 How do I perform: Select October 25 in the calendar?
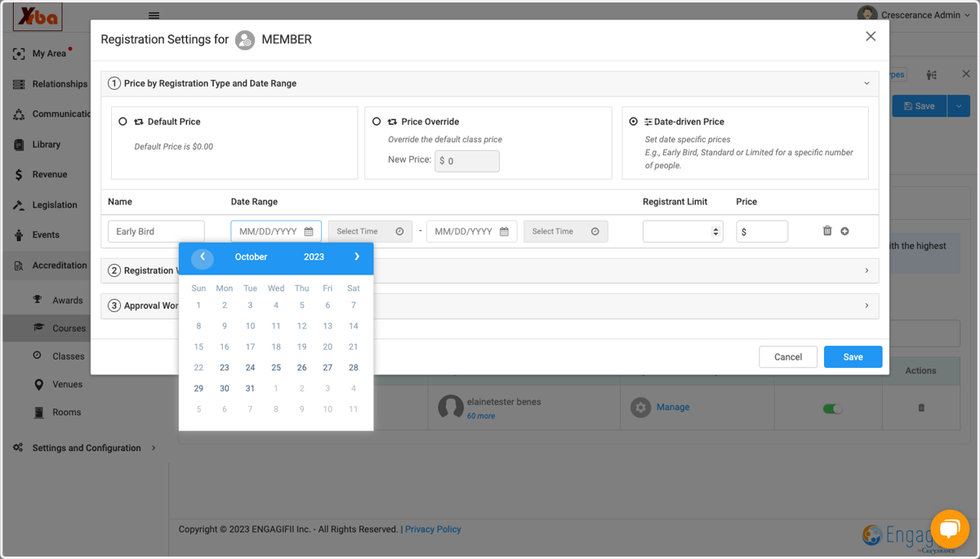tap(276, 368)
